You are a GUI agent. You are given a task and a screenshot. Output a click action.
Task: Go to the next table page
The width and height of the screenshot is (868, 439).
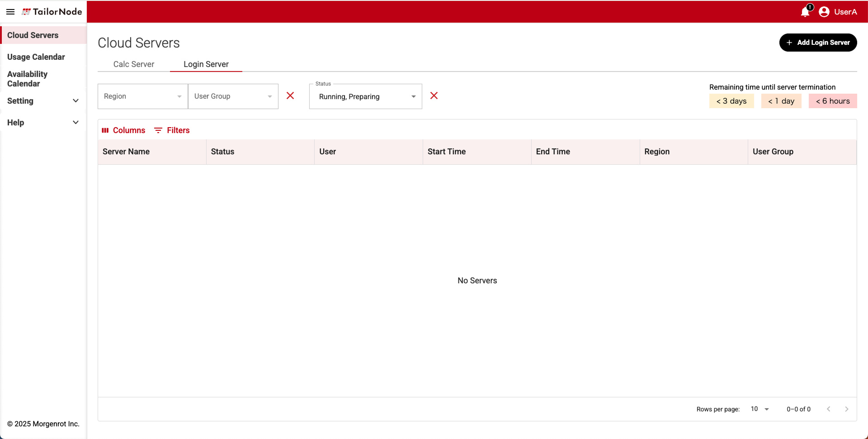(847, 409)
